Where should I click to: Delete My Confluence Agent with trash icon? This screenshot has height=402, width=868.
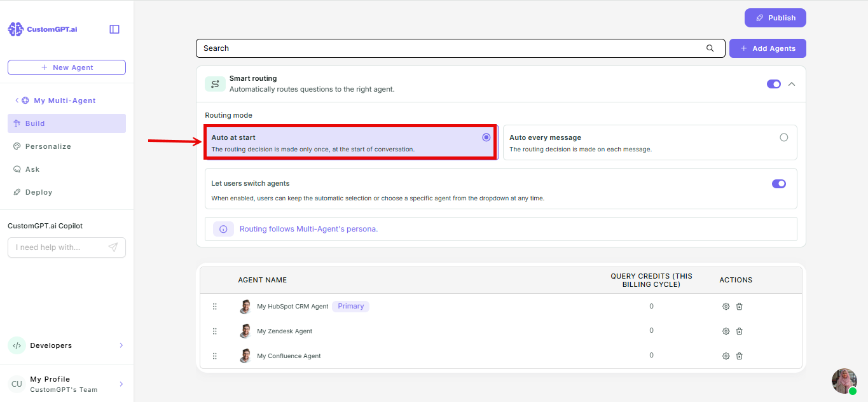740,356
